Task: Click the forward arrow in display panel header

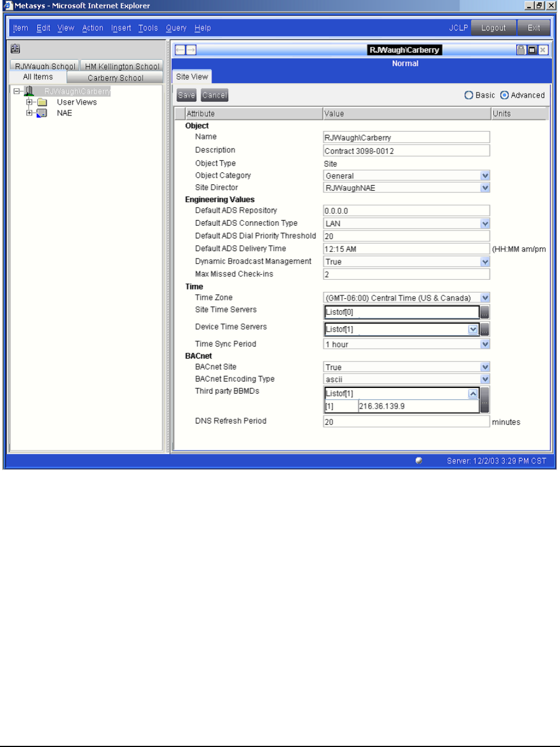Action: click(191, 50)
